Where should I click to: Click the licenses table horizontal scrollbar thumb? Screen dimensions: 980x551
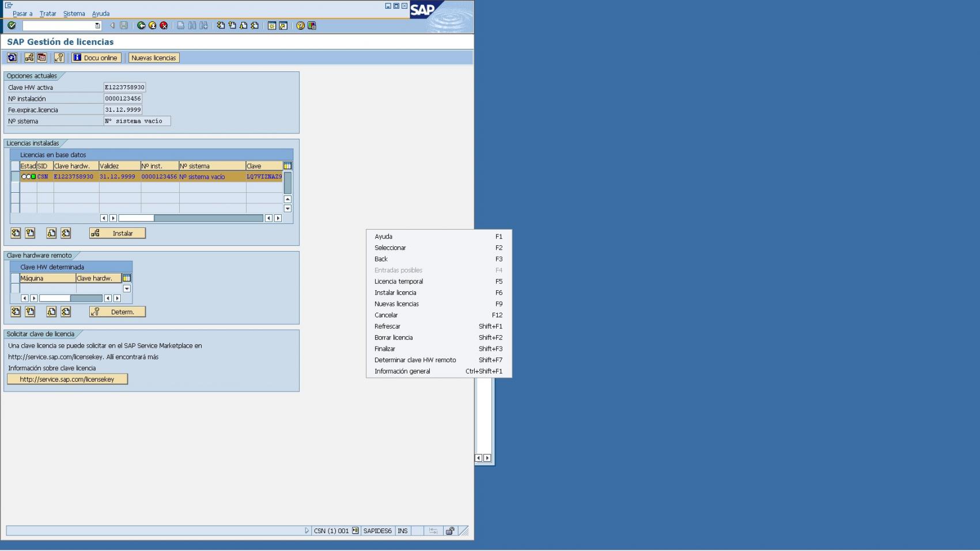136,218
